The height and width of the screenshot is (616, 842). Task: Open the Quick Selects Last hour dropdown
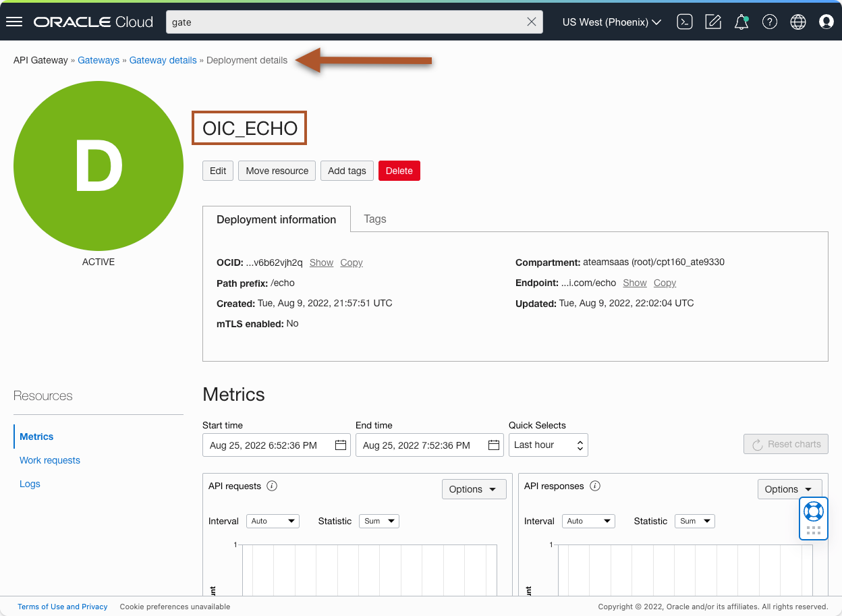tap(548, 445)
